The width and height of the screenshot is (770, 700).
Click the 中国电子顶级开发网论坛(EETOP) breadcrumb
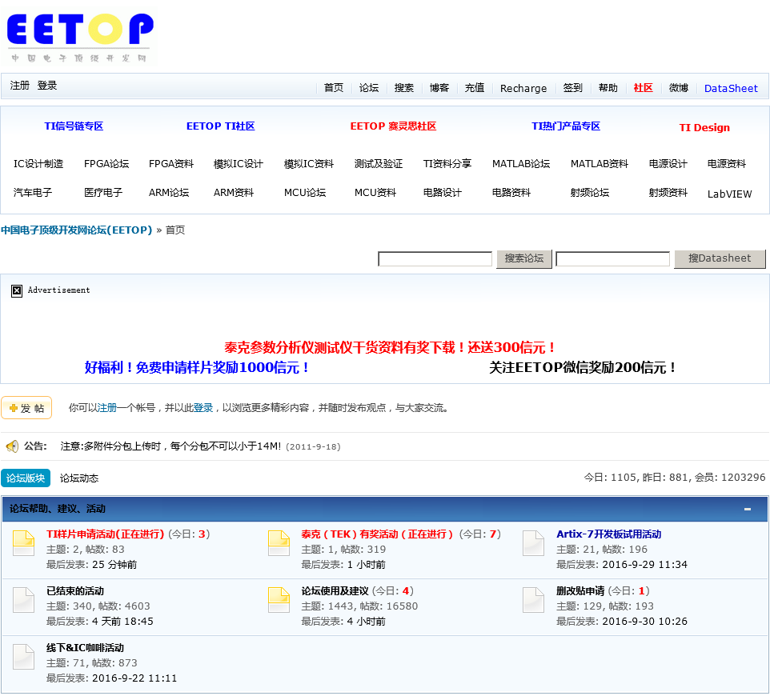point(77,230)
